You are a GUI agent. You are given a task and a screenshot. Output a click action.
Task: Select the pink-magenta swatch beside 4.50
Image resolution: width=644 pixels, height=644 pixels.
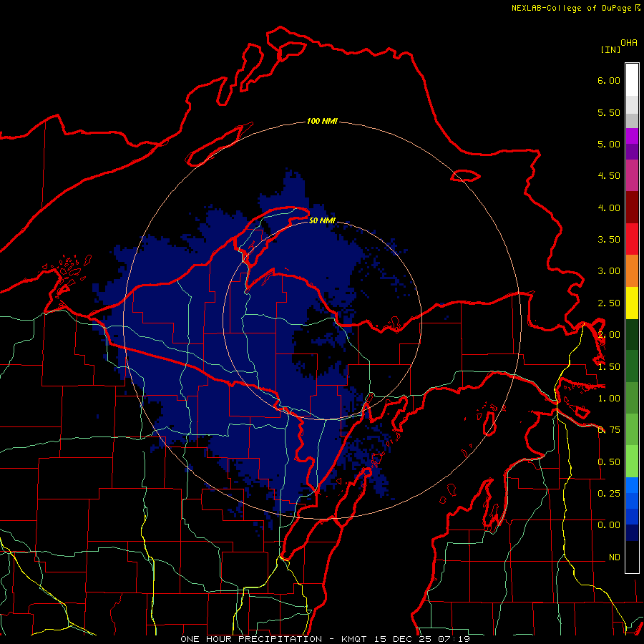pyautogui.click(x=632, y=175)
